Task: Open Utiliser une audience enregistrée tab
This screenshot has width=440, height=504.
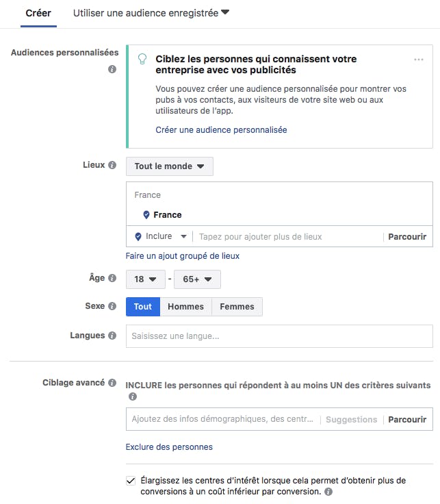Action: (x=151, y=13)
